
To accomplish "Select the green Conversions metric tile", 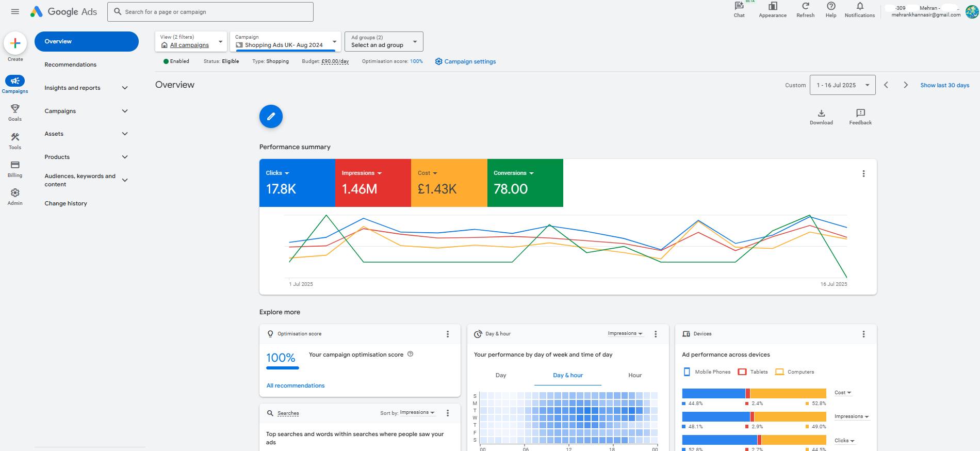I will (525, 183).
